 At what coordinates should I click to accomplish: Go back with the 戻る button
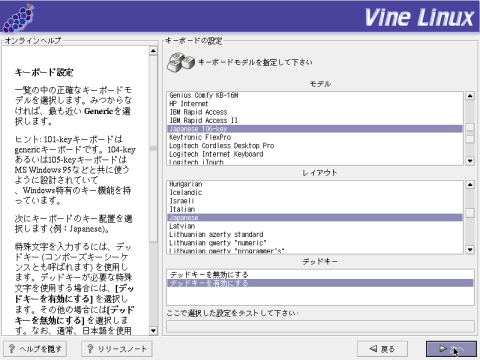point(382,349)
